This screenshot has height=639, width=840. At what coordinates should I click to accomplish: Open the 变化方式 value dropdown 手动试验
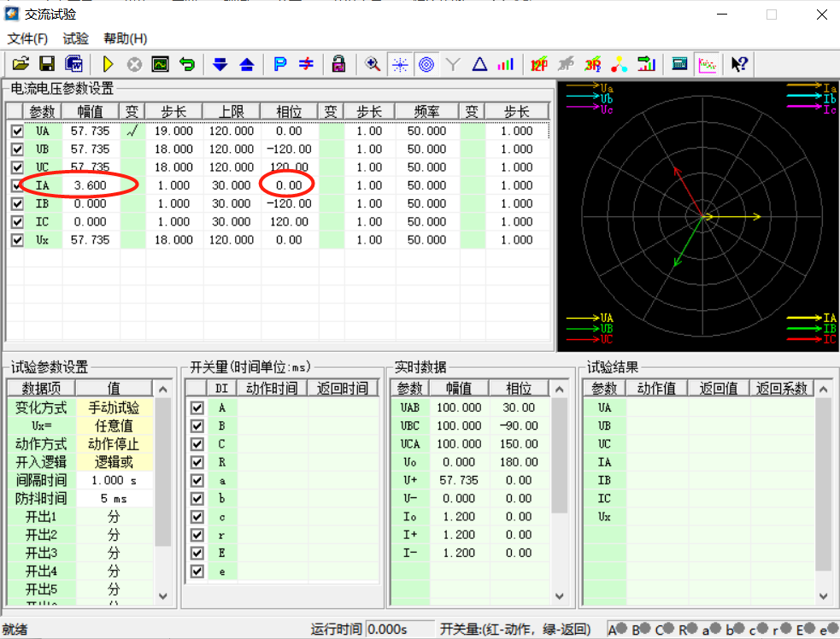(115, 408)
